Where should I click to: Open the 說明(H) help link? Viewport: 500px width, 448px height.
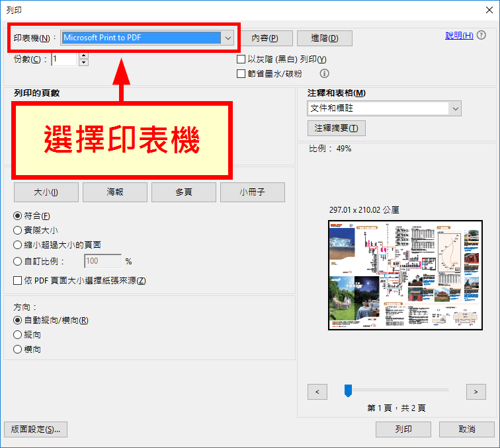point(459,36)
